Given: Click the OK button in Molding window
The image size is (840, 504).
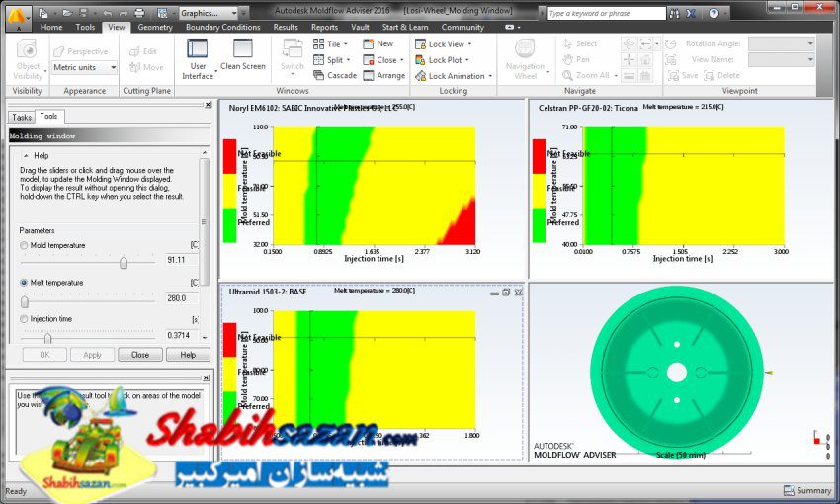Looking at the screenshot, I should point(44,355).
